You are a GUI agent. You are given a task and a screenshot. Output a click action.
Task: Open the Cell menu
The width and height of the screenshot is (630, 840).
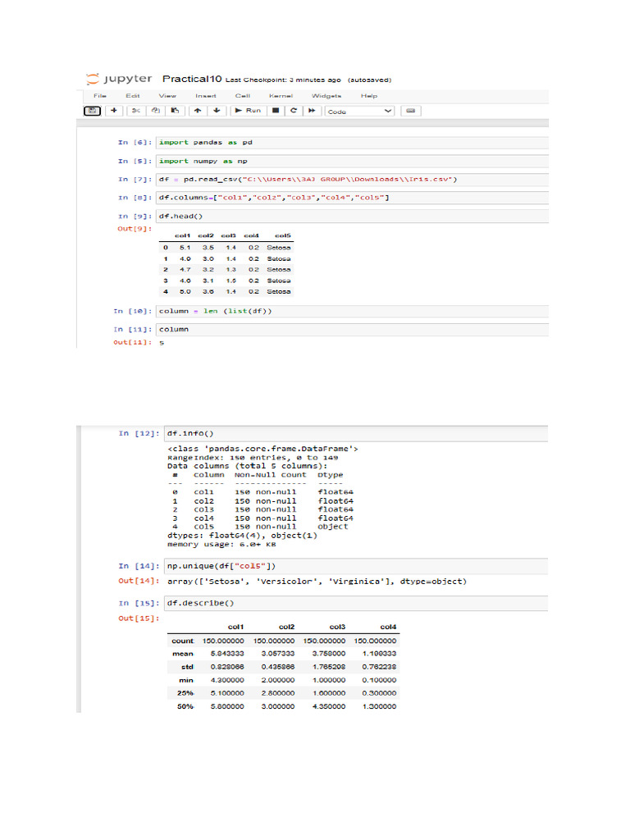click(x=243, y=96)
